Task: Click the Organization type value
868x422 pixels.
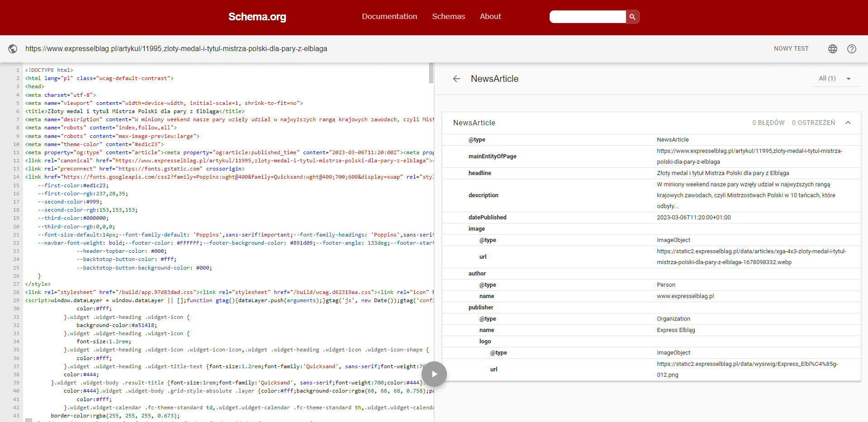Action: click(x=673, y=319)
